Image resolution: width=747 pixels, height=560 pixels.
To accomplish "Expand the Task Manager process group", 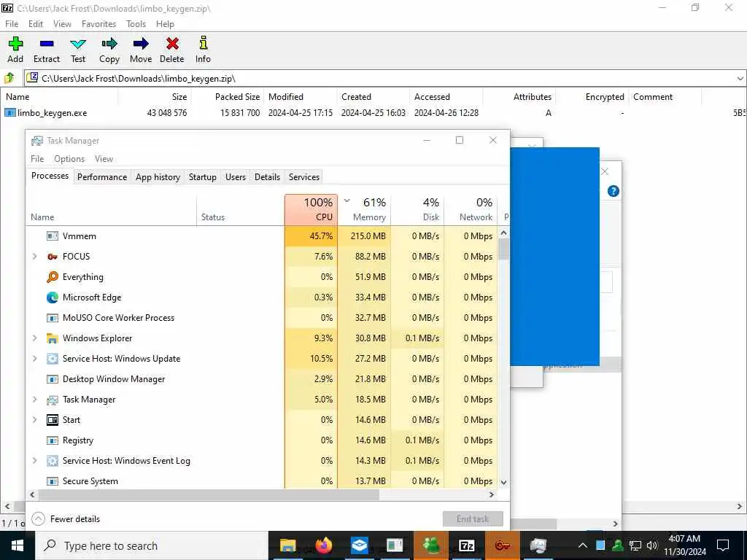I will (x=35, y=400).
